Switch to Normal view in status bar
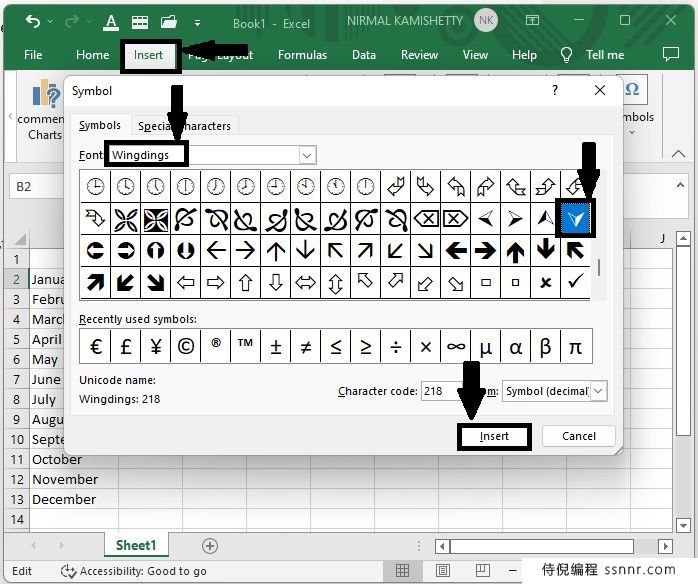 pyautogui.click(x=402, y=570)
